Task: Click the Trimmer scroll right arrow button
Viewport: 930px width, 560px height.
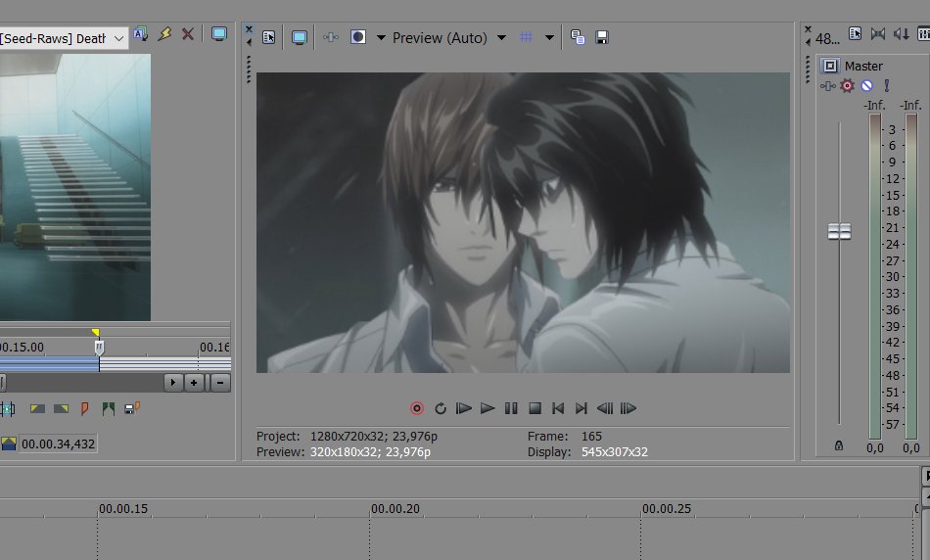Action: (x=173, y=383)
